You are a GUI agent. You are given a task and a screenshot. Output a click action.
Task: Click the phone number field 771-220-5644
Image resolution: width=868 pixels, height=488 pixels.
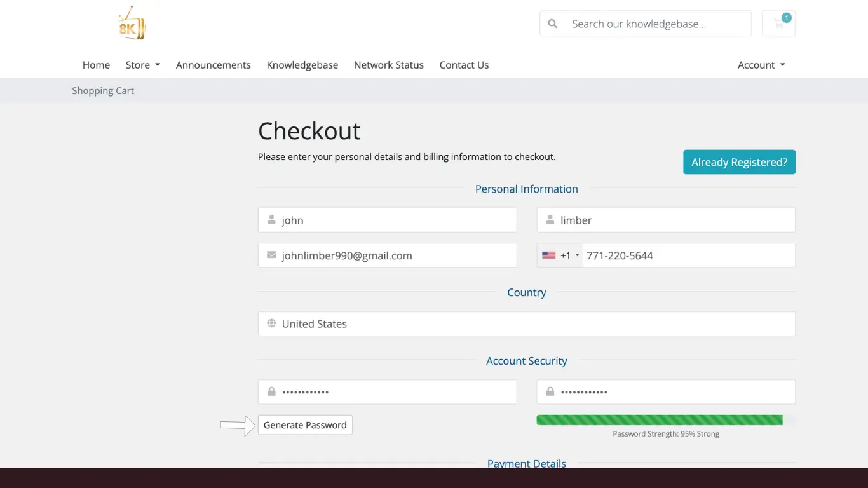tap(689, 255)
